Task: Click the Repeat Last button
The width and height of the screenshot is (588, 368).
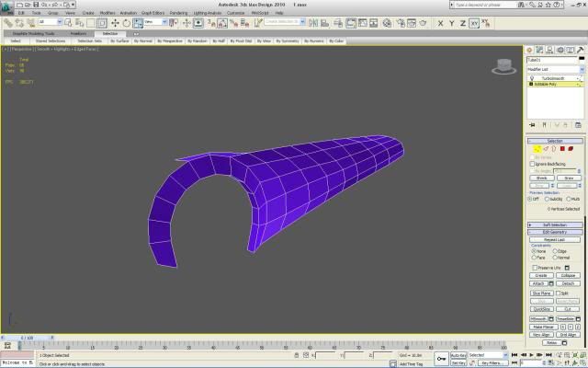Action: (554, 239)
